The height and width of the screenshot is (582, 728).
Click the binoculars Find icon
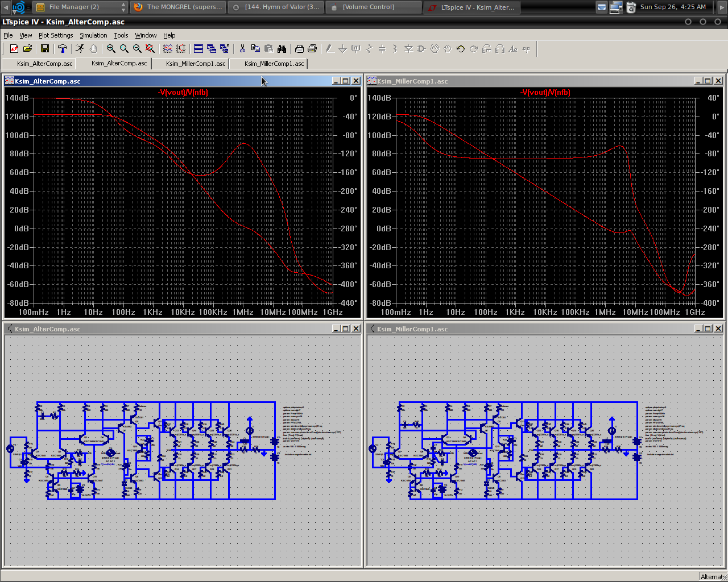click(282, 49)
